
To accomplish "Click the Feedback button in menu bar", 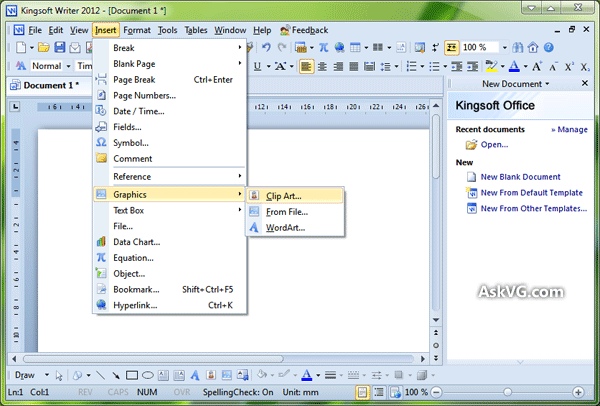I will tap(305, 30).
